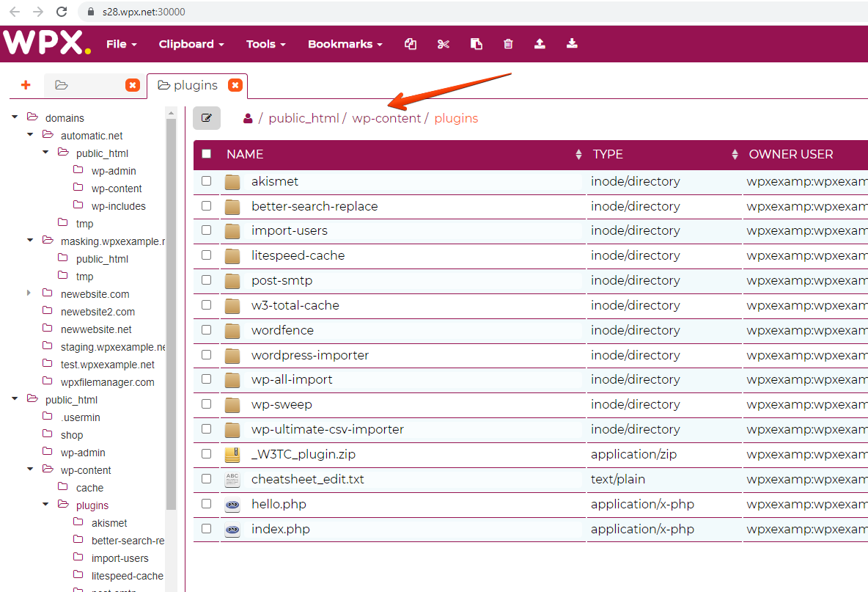Open the File dropdown menu
868x592 pixels.
coord(121,44)
